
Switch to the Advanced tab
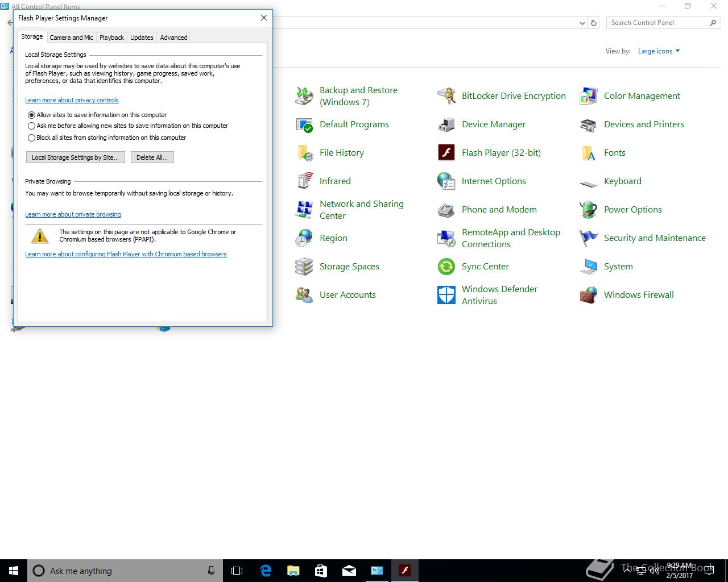173,38
